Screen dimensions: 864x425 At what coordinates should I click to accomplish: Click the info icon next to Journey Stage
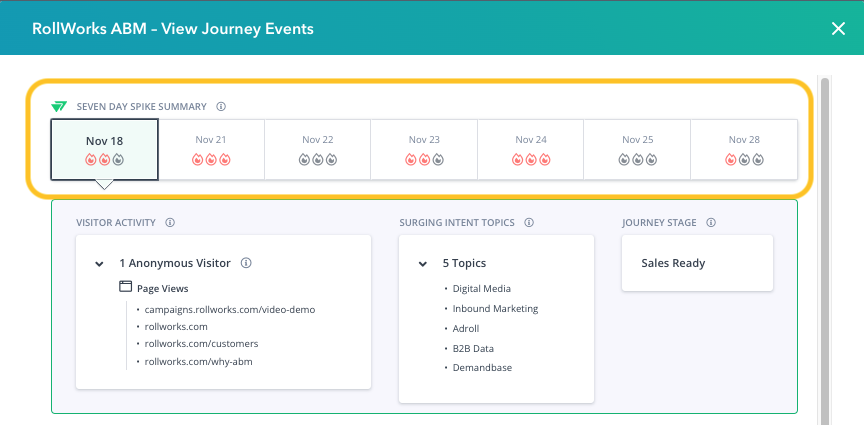click(711, 223)
